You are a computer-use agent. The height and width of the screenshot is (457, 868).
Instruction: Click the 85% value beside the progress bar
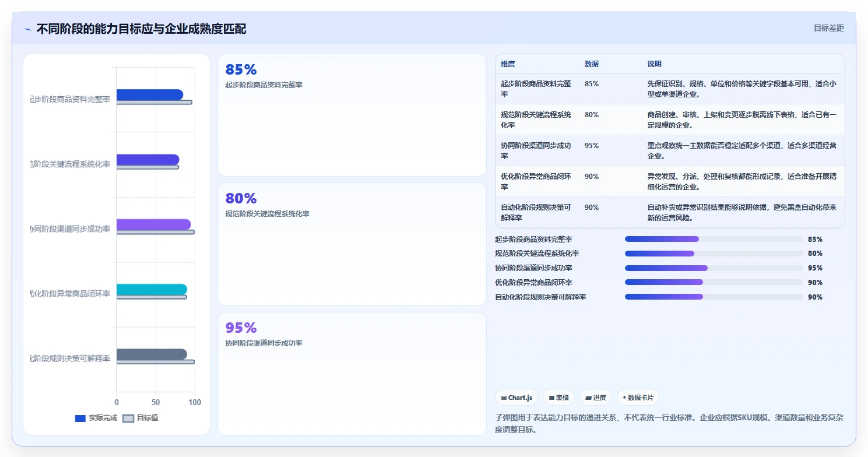pos(815,239)
